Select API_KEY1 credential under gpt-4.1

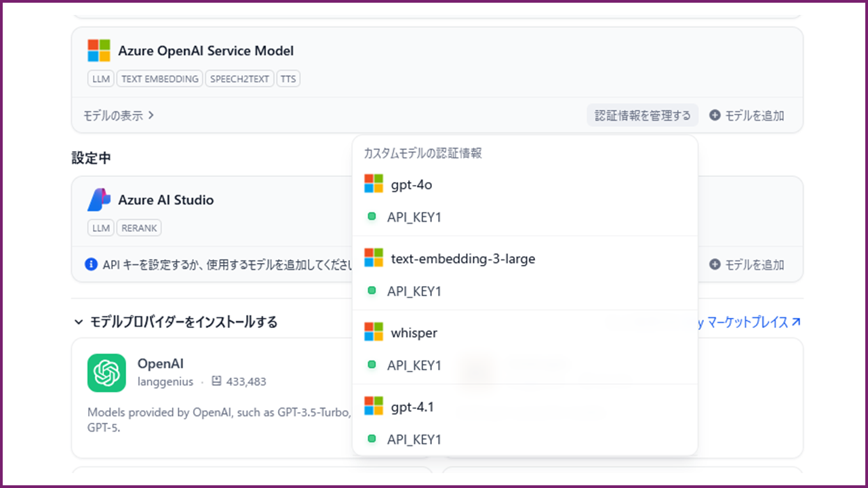click(414, 439)
